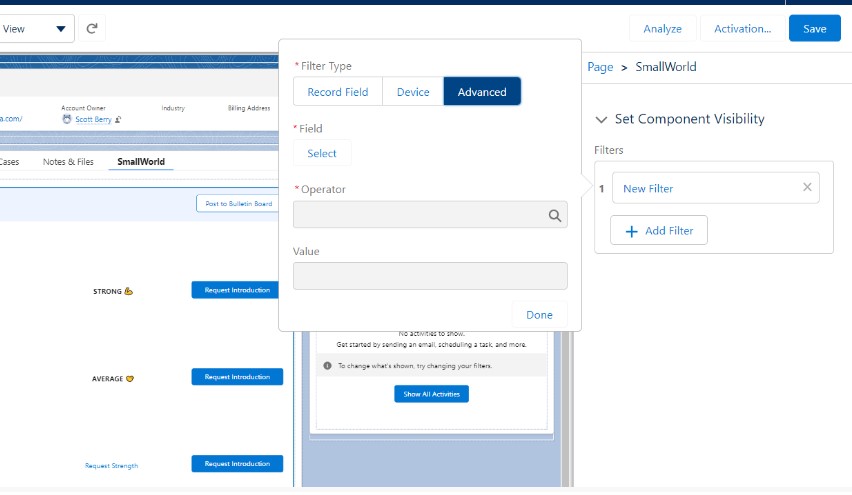
Task: Select Record Field filter type
Action: point(338,92)
